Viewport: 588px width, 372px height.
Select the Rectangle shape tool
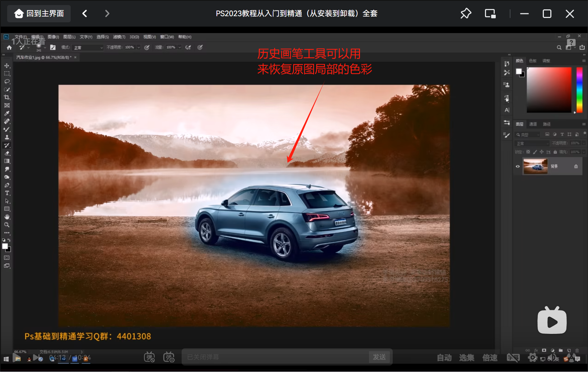[7, 209]
